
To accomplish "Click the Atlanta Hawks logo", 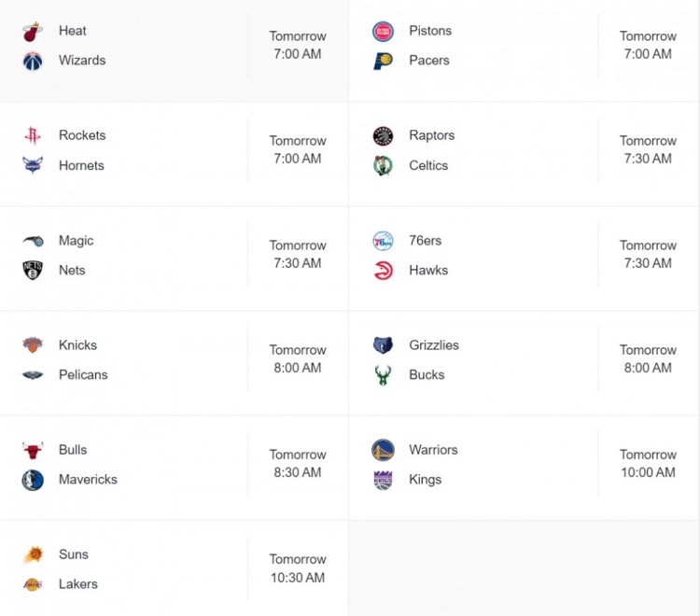I will tap(383, 271).
